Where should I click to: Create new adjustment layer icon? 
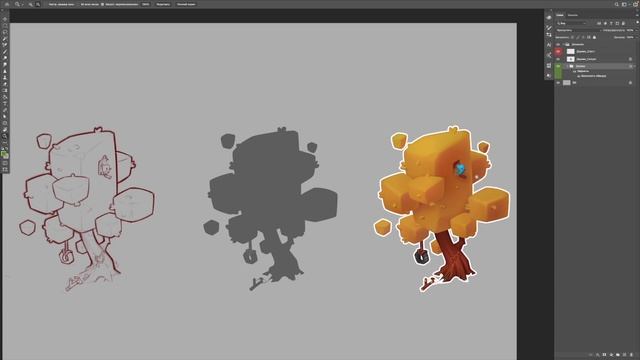(611, 355)
